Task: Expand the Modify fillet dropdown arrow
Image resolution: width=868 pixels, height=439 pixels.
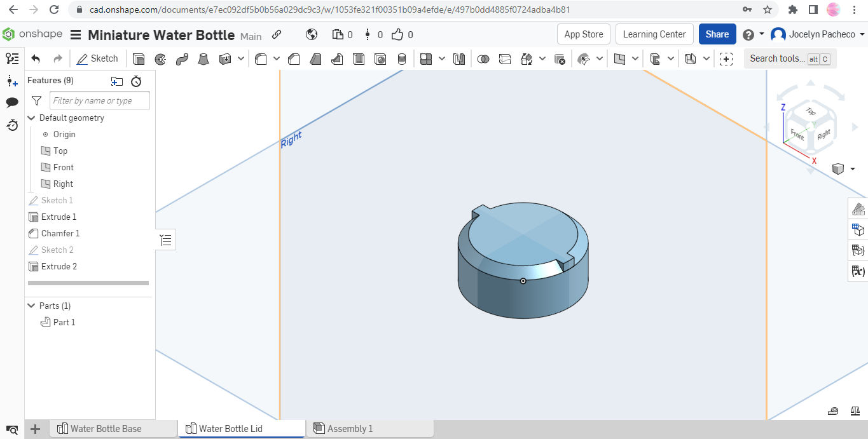Action: (600, 59)
